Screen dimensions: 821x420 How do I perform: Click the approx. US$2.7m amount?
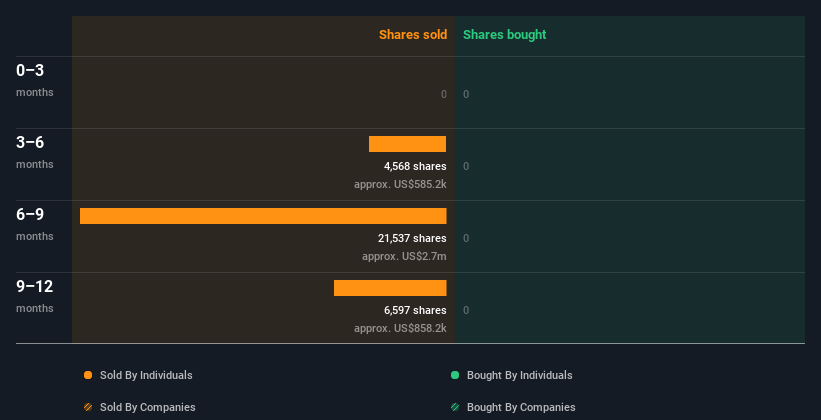tap(404, 257)
